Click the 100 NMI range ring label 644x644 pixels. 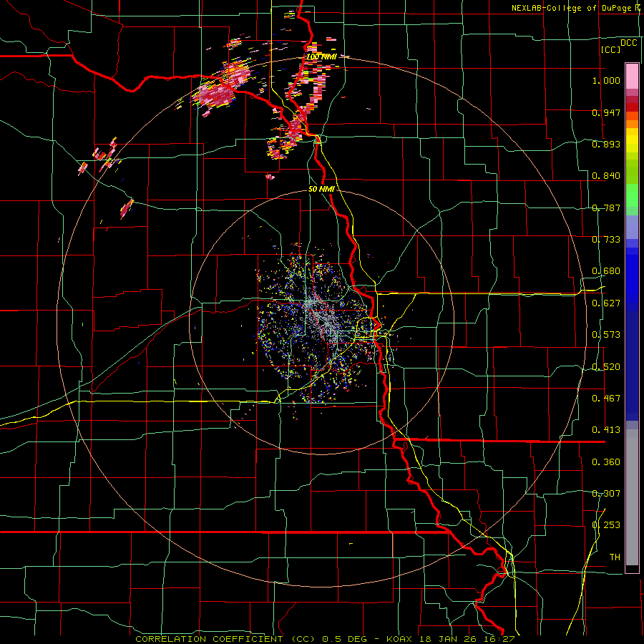click(x=321, y=57)
